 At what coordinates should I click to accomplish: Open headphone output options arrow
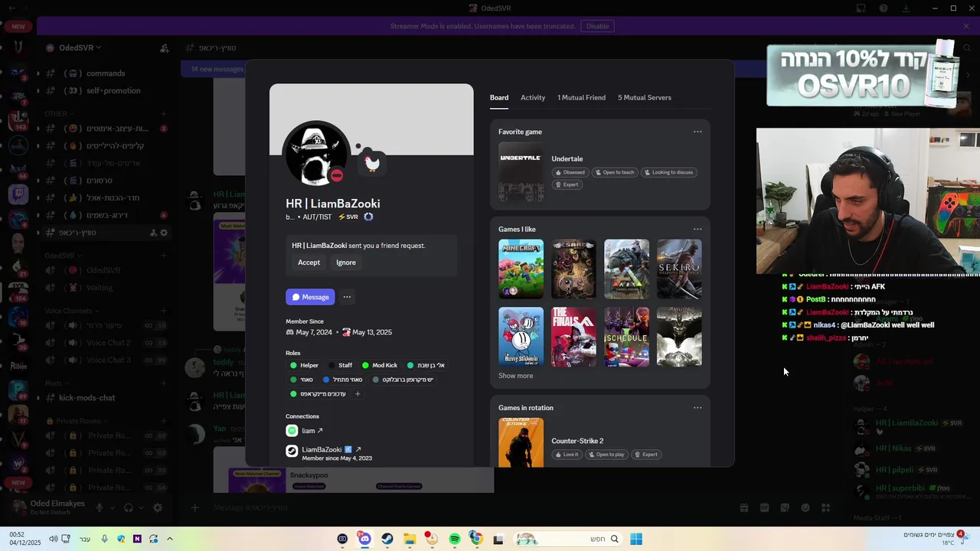point(141,507)
